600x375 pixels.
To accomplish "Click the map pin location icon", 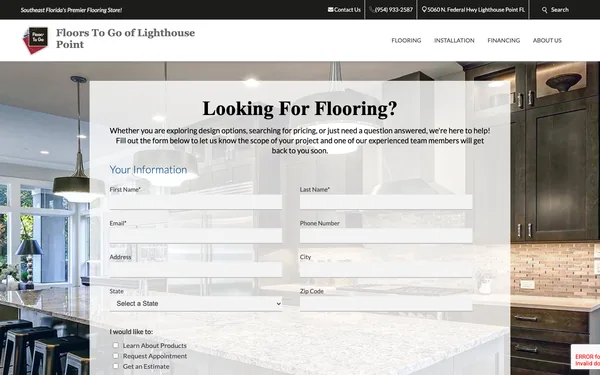I will [x=424, y=10].
